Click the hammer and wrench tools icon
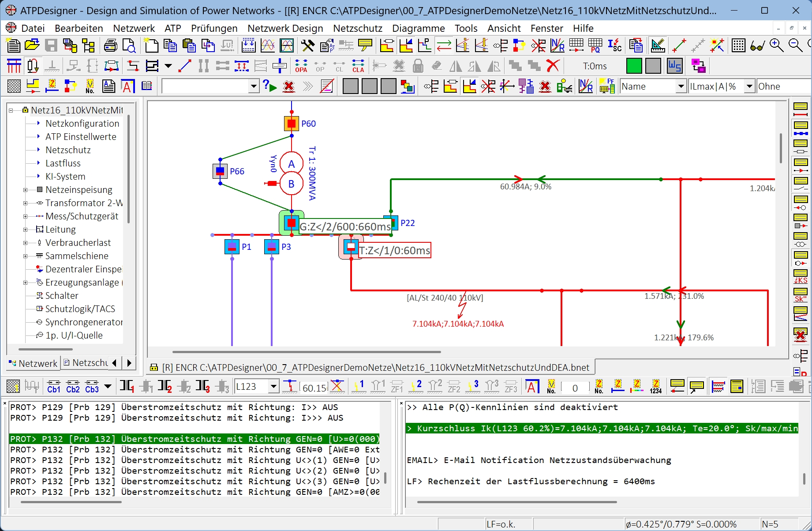Image resolution: width=812 pixels, height=531 pixels. (x=307, y=45)
